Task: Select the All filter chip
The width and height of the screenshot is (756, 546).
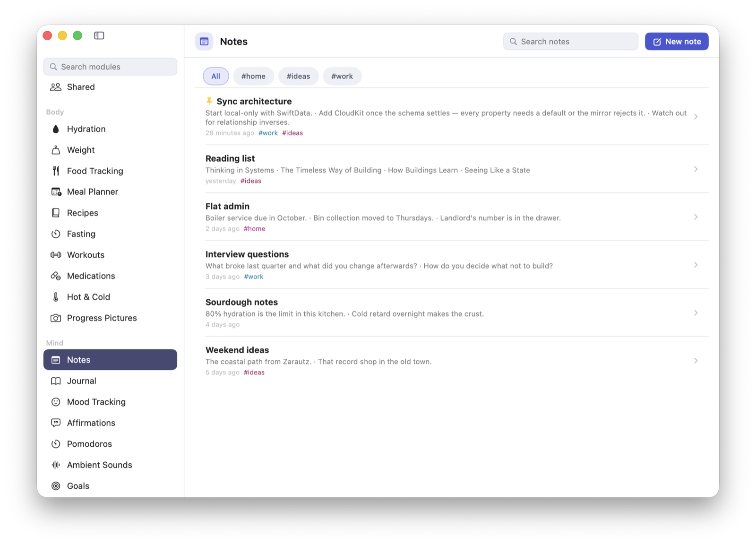Action: click(216, 76)
